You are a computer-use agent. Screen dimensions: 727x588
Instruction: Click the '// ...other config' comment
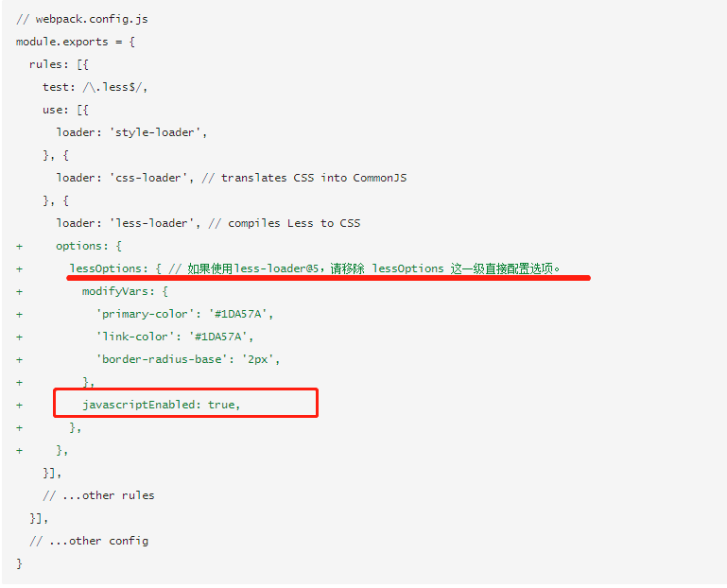pyautogui.click(x=89, y=541)
